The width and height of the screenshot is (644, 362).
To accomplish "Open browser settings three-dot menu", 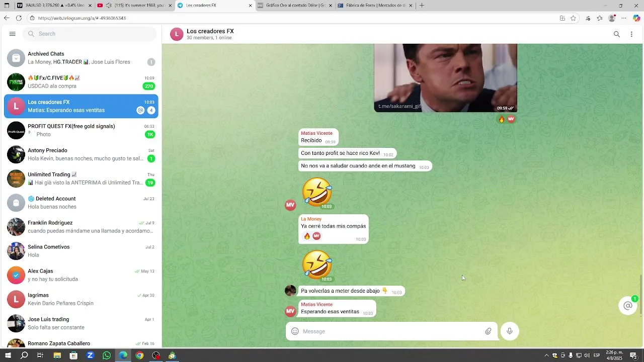I will [x=624, y=18].
